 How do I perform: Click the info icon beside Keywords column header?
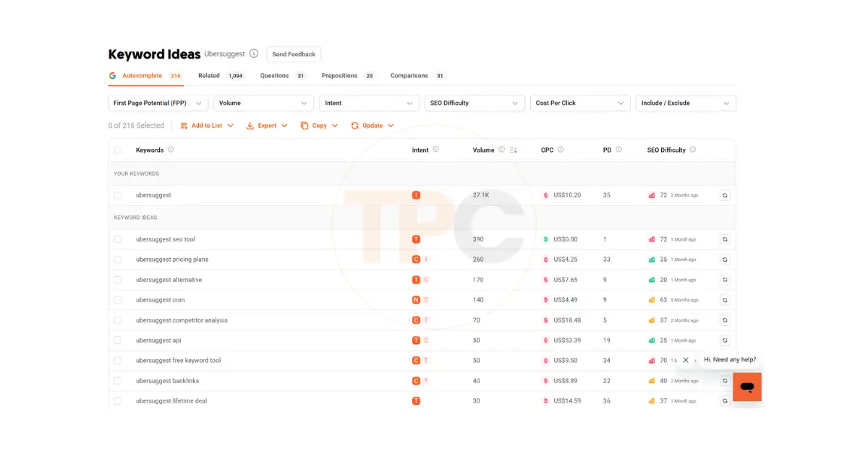[171, 150]
